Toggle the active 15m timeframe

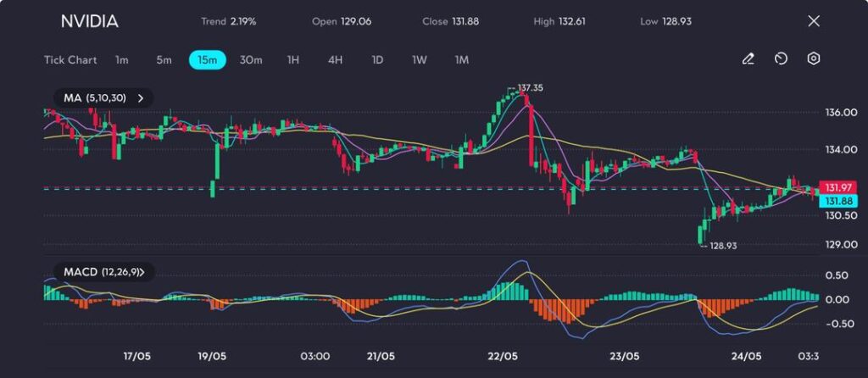pos(207,60)
